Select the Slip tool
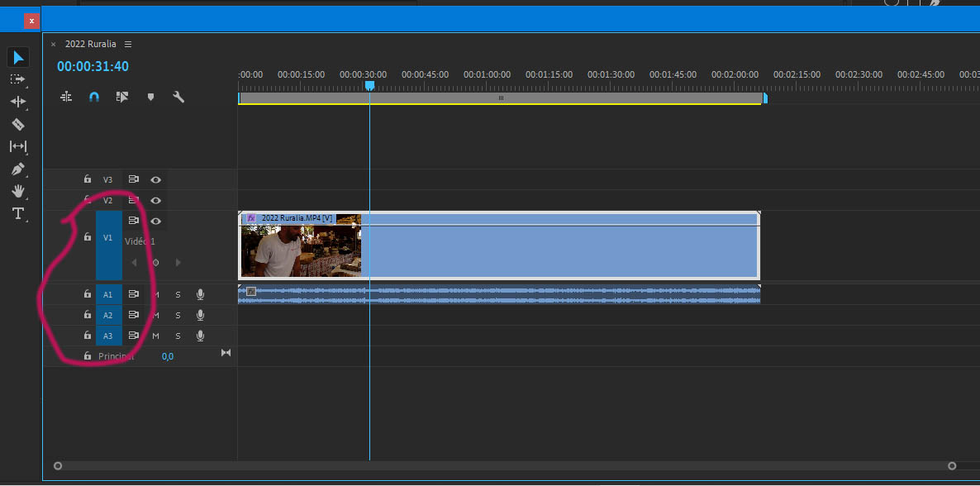 point(17,146)
